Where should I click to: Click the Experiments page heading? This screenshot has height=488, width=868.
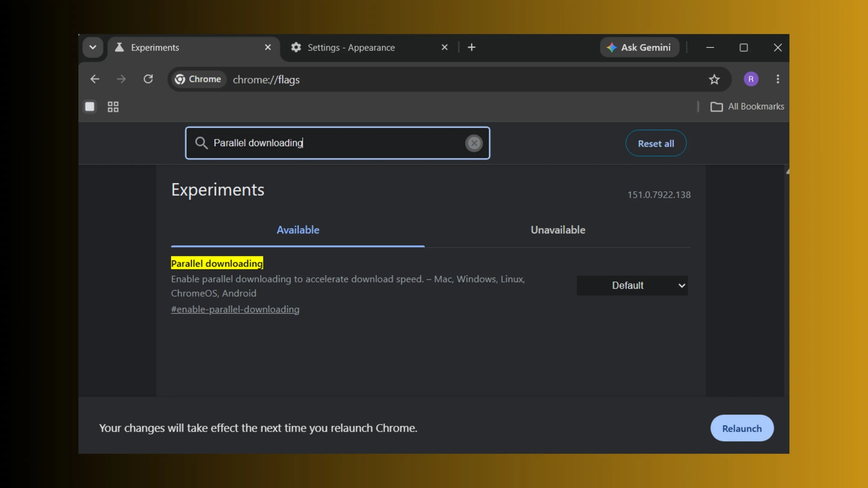click(218, 190)
